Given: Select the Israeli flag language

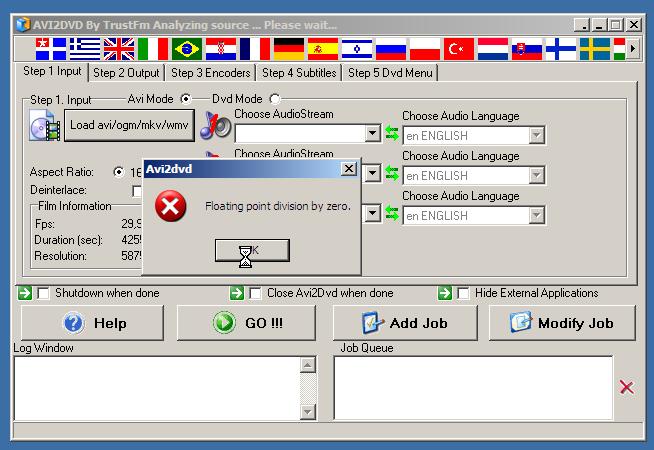Looking at the screenshot, I should [357, 49].
